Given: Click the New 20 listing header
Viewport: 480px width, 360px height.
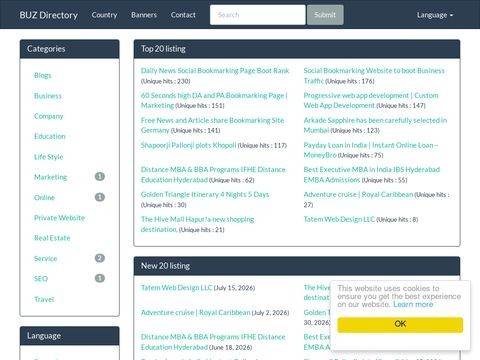Looking at the screenshot, I should [297, 266].
